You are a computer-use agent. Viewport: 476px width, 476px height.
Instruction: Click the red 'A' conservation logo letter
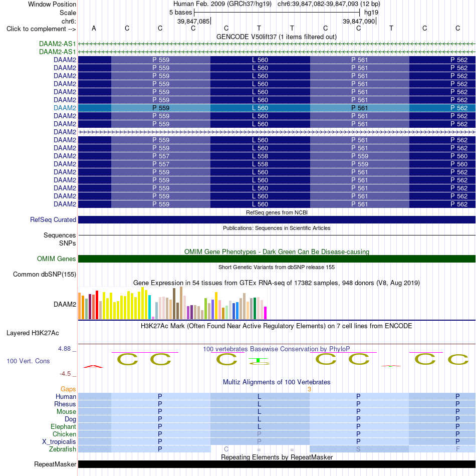[x=93, y=366]
